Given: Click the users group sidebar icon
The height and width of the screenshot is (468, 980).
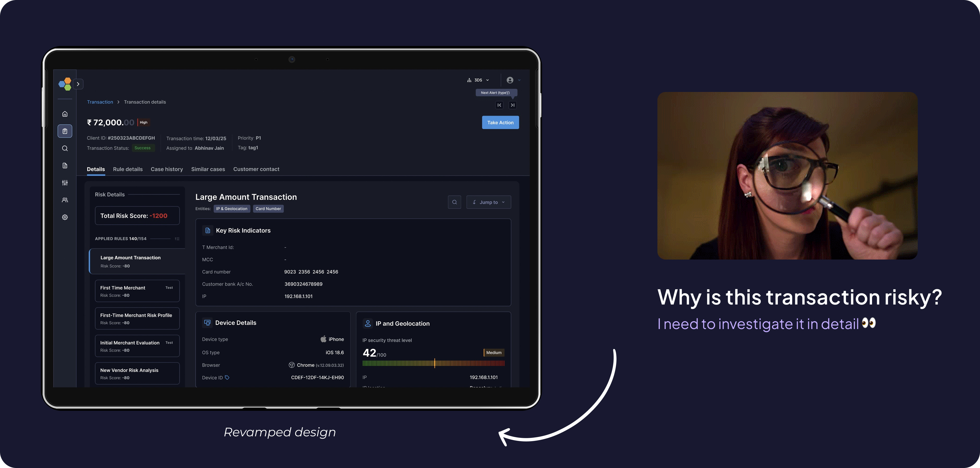Looking at the screenshot, I should (65, 200).
